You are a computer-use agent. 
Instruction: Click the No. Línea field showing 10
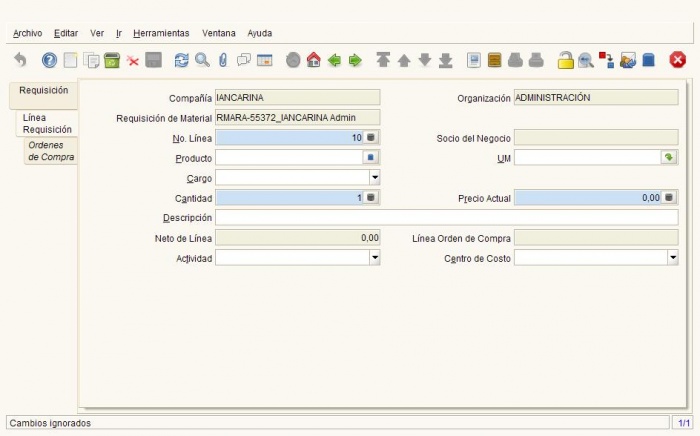[289, 137]
